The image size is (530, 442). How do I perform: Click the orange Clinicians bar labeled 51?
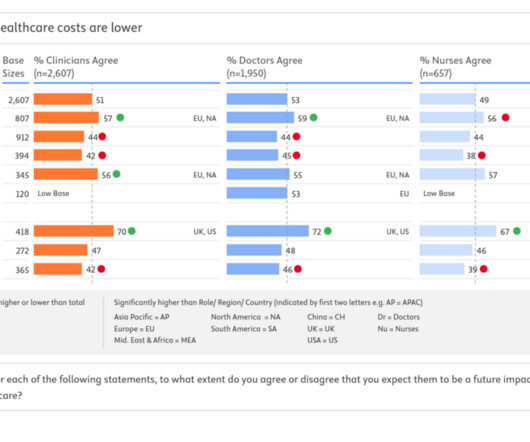click(x=63, y=99)
